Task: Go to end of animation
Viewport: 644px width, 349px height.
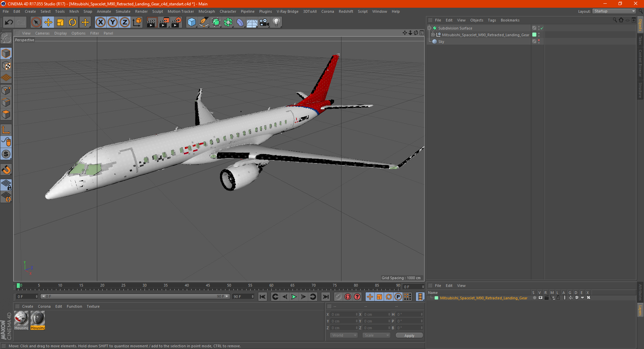Action: (325, 297)
